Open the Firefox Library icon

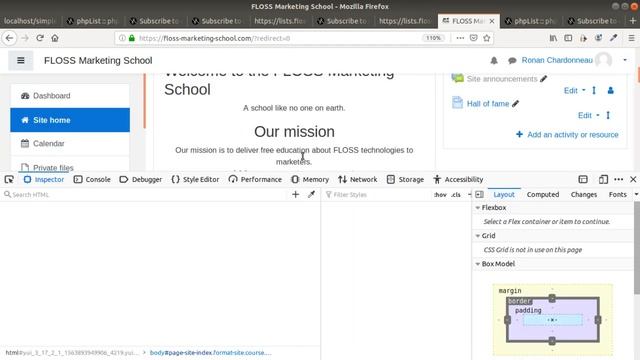pos(553,38)
